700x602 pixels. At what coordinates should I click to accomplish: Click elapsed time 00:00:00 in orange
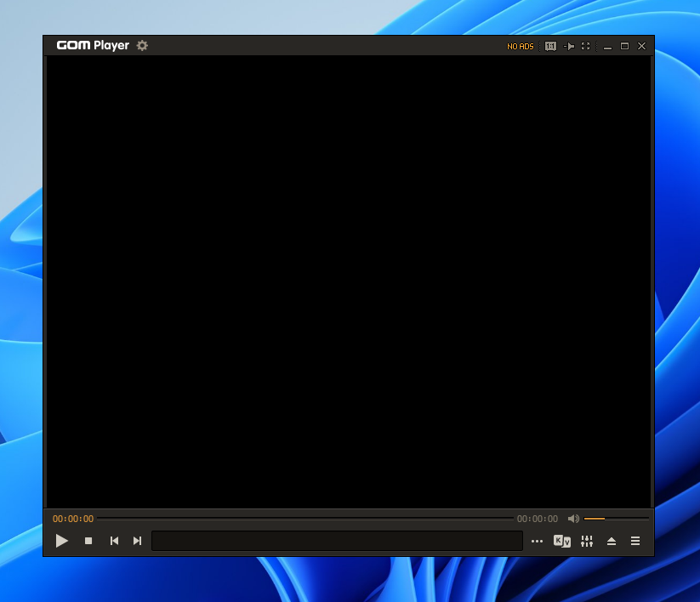pos(73,519)
